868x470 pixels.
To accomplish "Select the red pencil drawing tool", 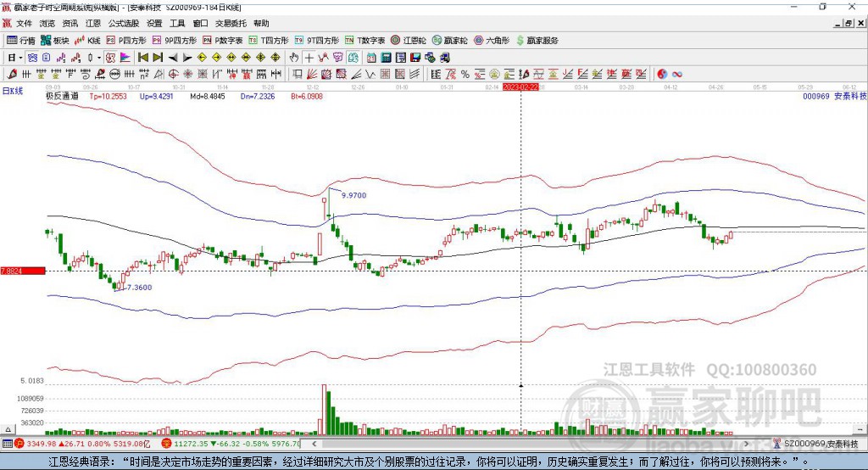I will pyautogui.click(x=12, y=75).
